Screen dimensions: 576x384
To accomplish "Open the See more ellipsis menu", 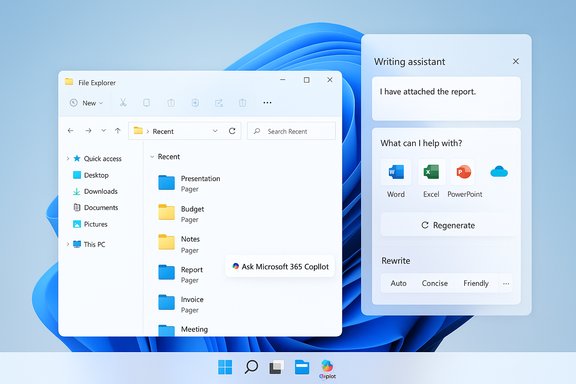I will click(267, 103).
